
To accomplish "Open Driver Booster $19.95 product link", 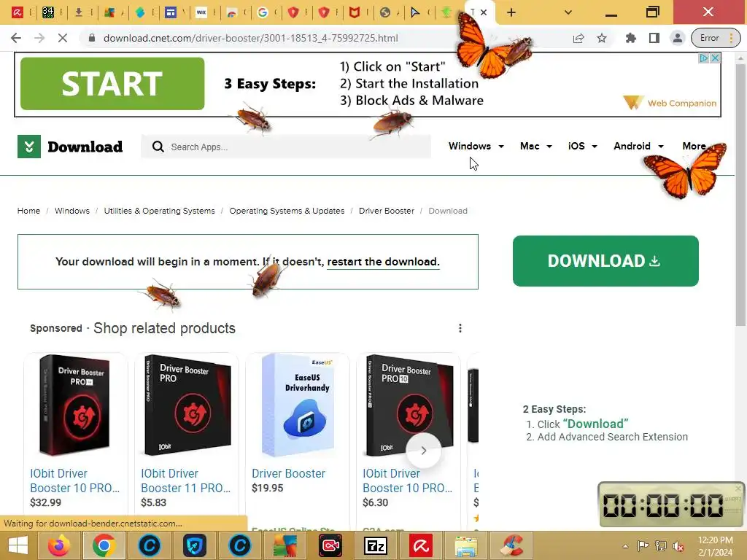I will tap(288, 473).
